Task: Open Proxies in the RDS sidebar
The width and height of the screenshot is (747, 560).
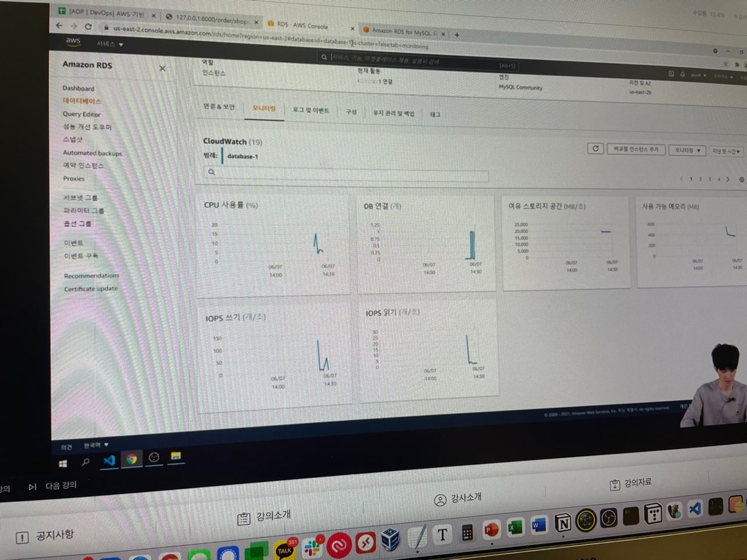Action: 74,178
